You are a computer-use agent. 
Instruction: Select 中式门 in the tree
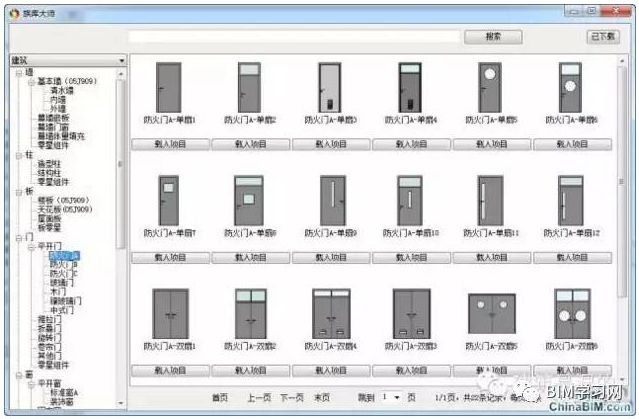tap(62, 311)
